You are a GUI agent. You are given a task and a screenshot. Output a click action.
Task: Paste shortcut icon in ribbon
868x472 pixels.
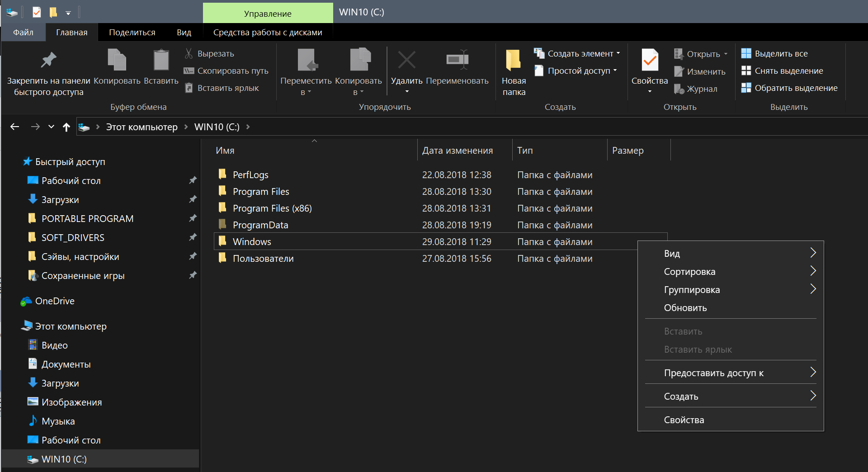pyautogui.click(x=189, y=88)
